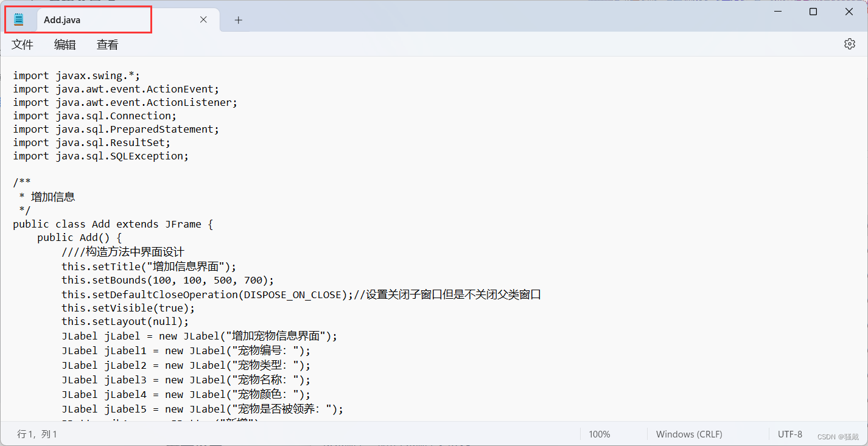Click the UTF-8 encoding indicator
This screenshot has height=446, width=868.
(789, 434)
